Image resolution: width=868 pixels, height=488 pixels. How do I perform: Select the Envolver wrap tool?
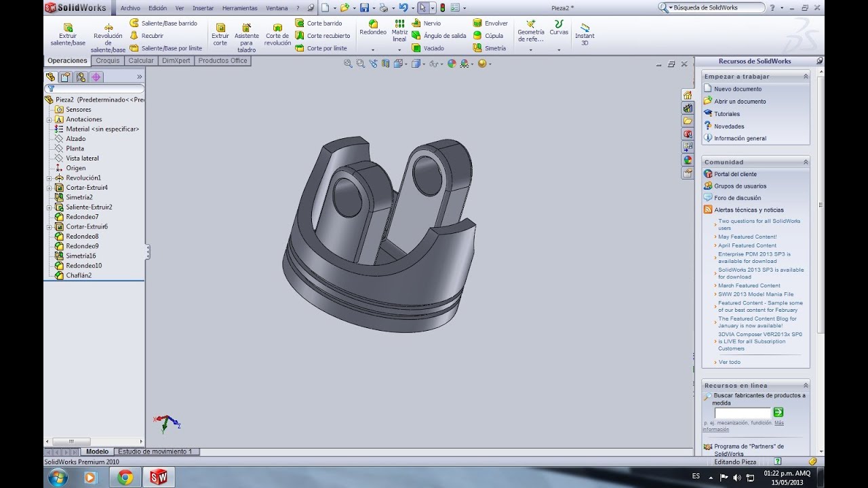tap(490, 23)
